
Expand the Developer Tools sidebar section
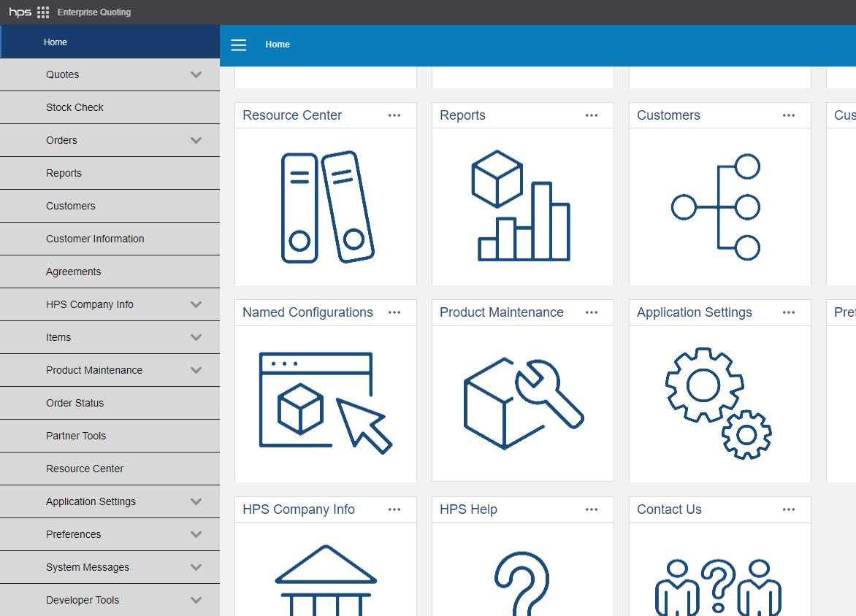tap(196, 600)
